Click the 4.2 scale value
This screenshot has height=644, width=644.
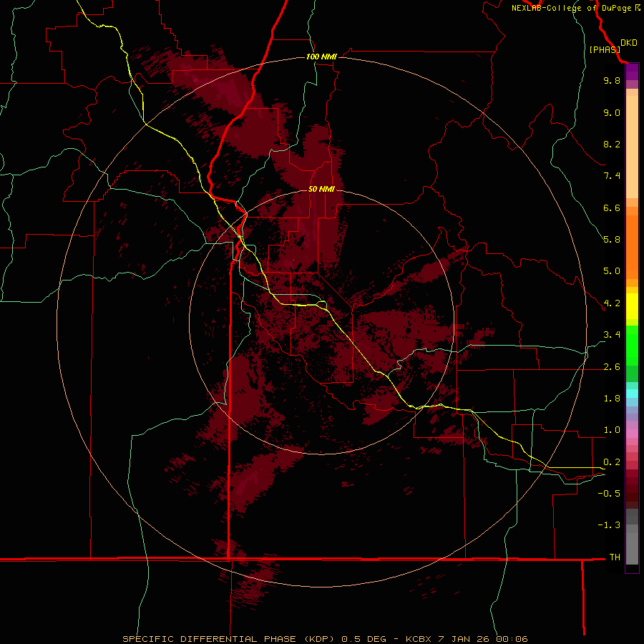pyautogui.click(x=612, y=303)
